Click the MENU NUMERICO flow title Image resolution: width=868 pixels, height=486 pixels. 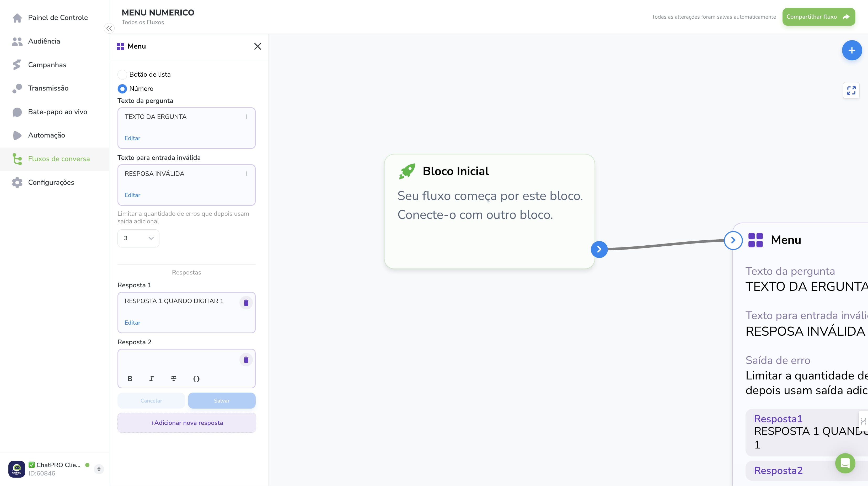pyautogui.click(x=158, y=13)
